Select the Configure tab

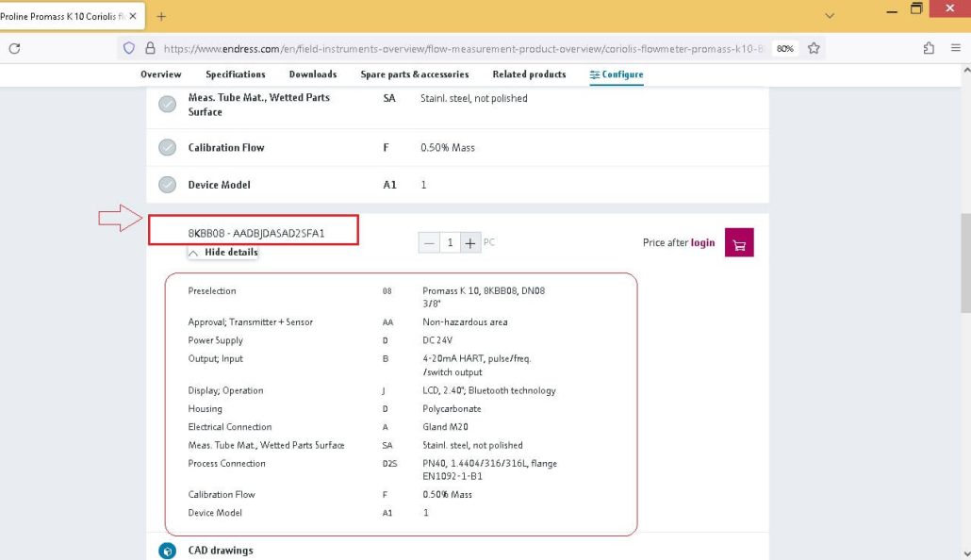pyautogui.click(x=617, y=74)
